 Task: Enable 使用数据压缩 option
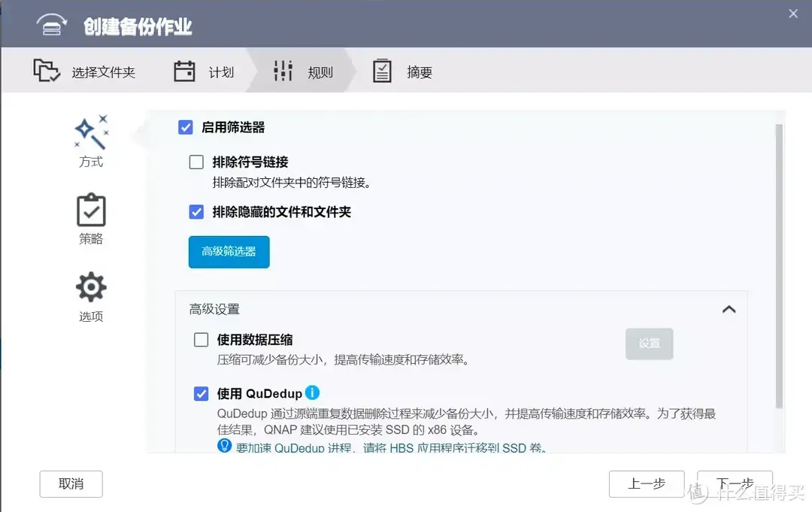tap(201, 339)
